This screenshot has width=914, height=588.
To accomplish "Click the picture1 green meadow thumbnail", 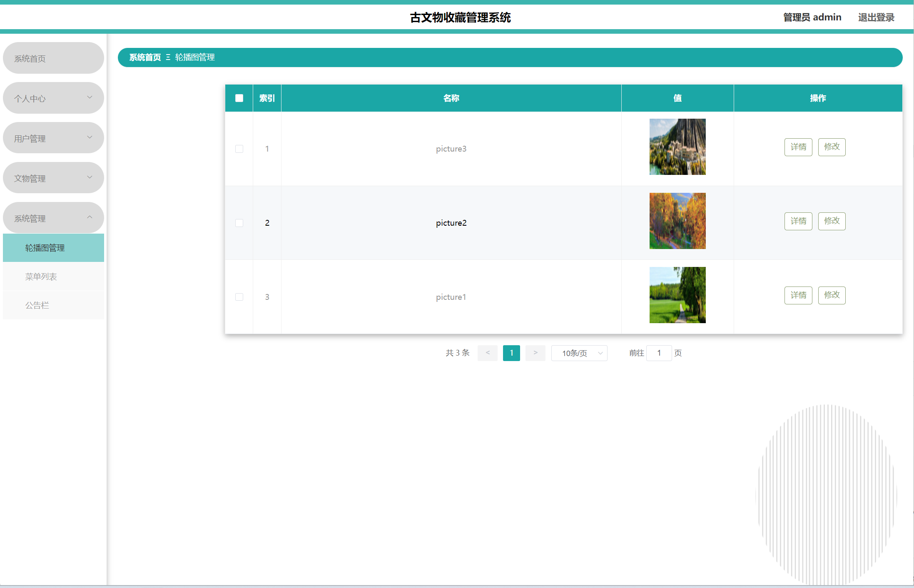I will click(677, 295).
